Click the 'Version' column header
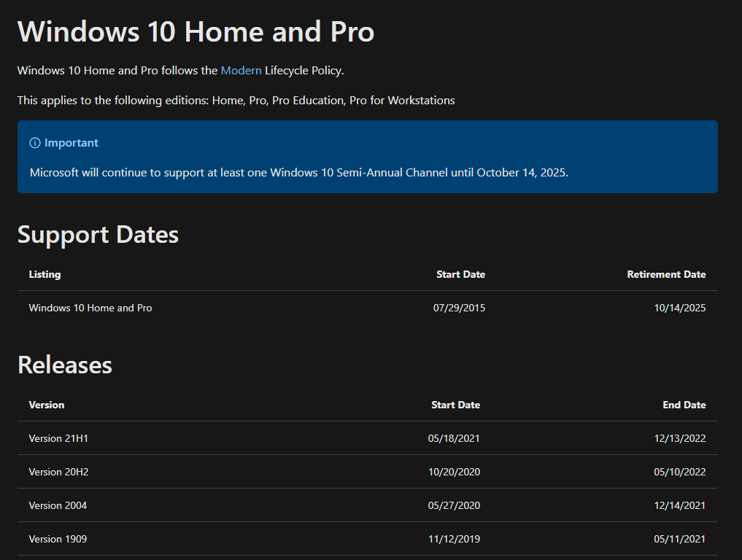The height and width of the screenshot is (560, 742). pyautogui.click(x=47, y=405)
